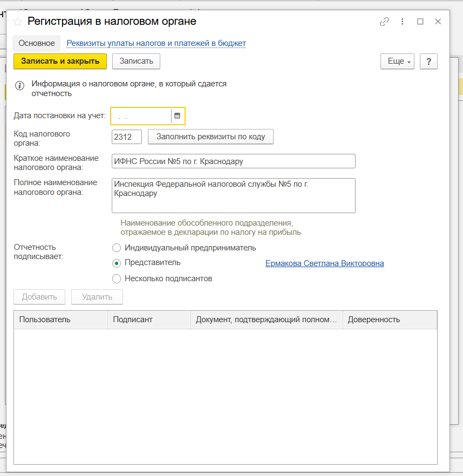Viewport: 463px width, 476px height.
Task: Sort table by Подписант column header
Action: point(149,319)
